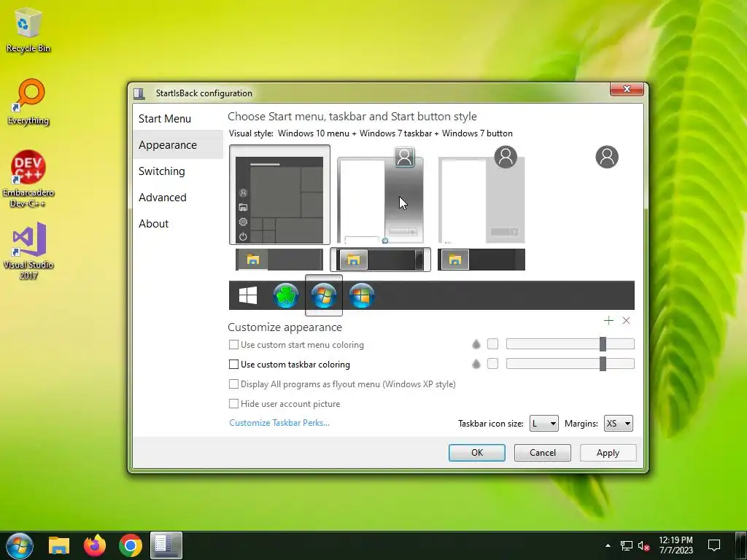Pick the selected Windows 7 start orb

(x=324, y=295)
